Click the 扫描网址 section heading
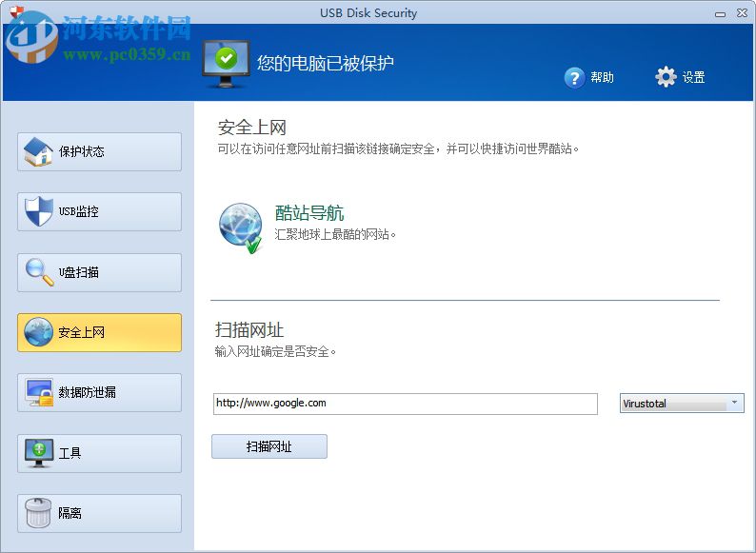The image size is (756, 553). [x=249, y=330]
